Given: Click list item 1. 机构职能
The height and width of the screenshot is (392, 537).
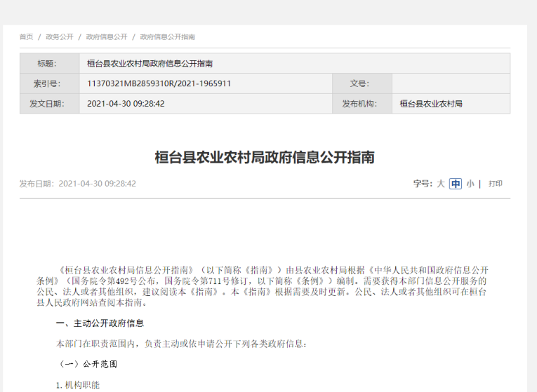Looking at the screenshot, I should [78, 385].
